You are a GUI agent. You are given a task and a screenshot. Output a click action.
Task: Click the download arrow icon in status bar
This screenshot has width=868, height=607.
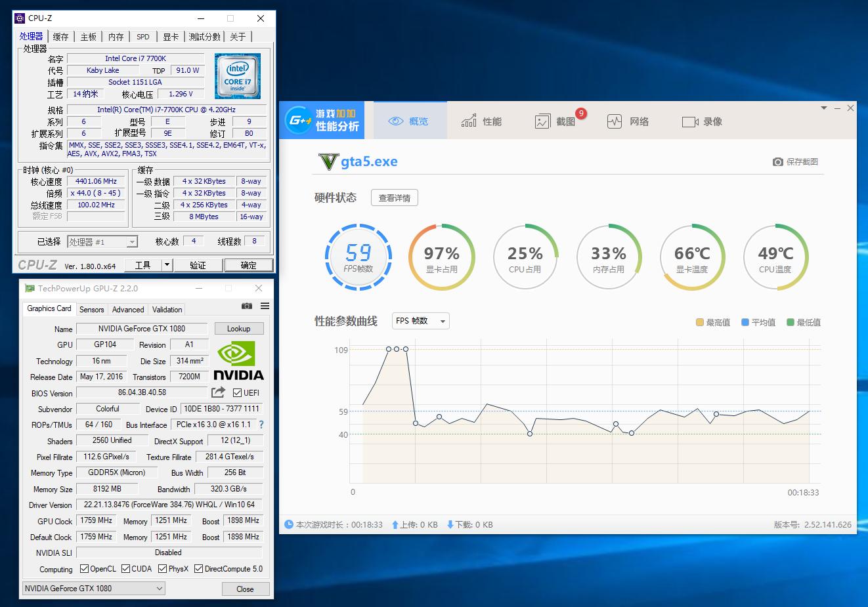pos(450,524)
